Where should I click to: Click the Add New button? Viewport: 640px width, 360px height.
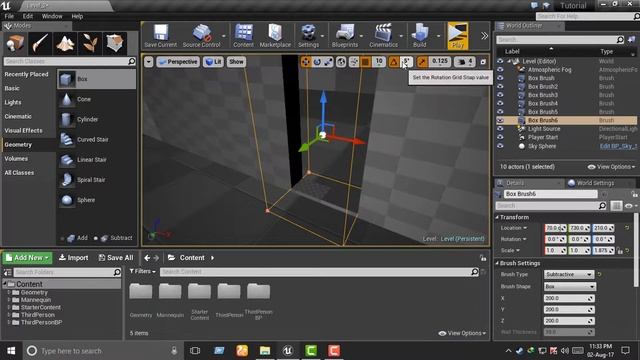click(x=27, y=258)
